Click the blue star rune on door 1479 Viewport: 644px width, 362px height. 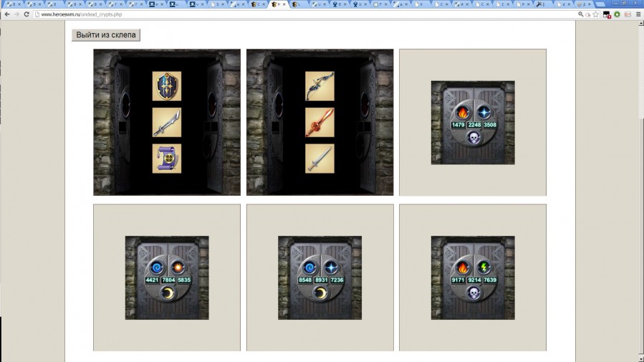point(484,112)
